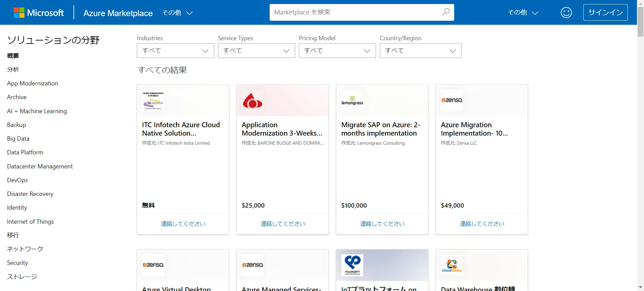Expand the Country/Region dropdown
Image resolution: width=644 pixels, height=291 pixels.
pos(420,51)
